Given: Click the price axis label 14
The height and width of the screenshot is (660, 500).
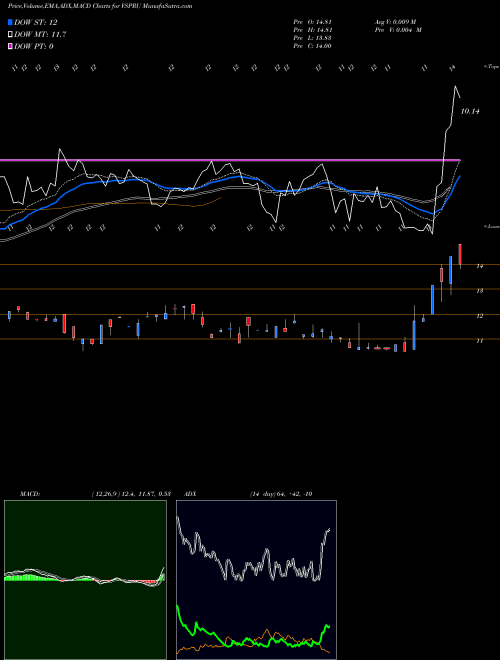Looking at the screenshot, I should 479,266.
